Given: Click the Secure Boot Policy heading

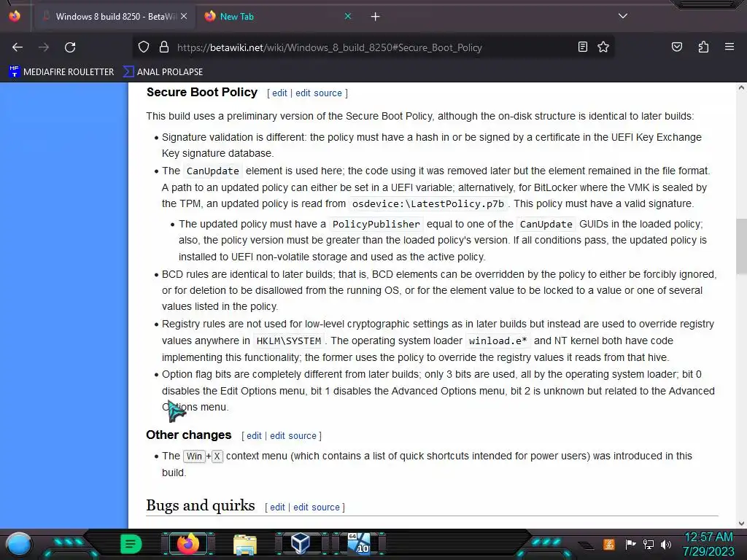Looking at the screenshot, I should [x=202, y=92].
